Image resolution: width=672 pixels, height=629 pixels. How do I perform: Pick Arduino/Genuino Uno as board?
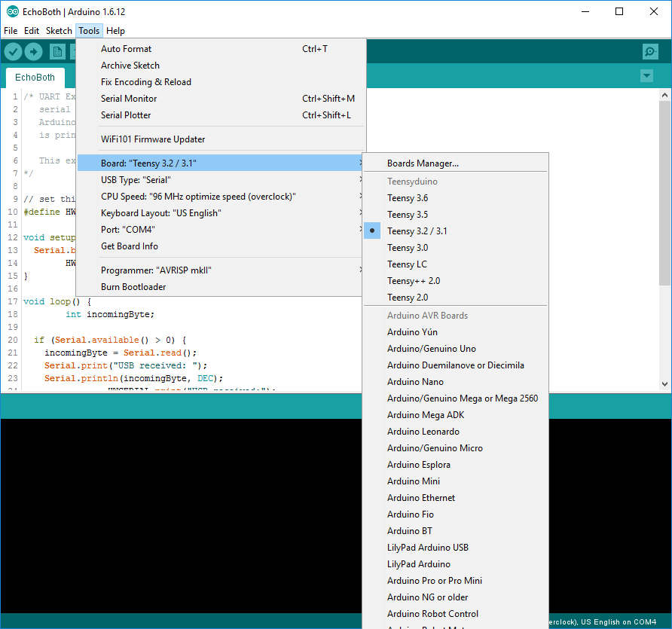431,349
